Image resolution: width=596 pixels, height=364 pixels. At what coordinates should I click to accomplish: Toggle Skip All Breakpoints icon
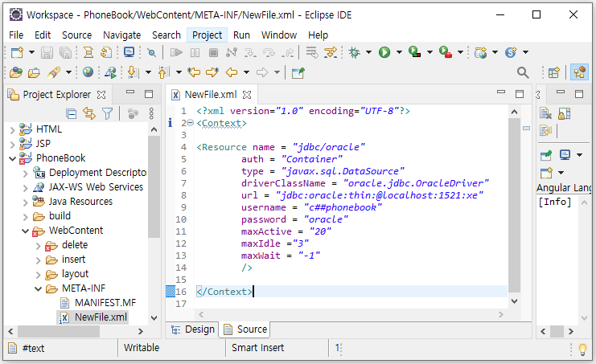click(151, 52)
